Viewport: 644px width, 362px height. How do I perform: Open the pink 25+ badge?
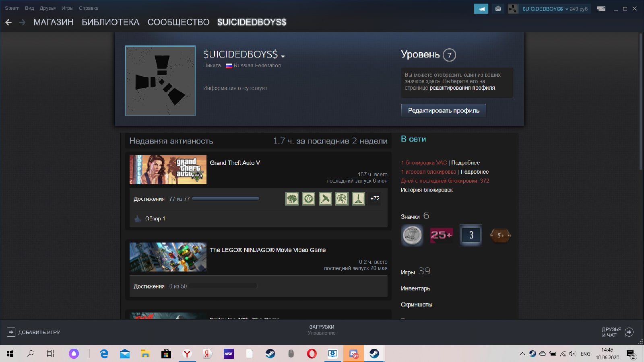click(x=441, y=235)
